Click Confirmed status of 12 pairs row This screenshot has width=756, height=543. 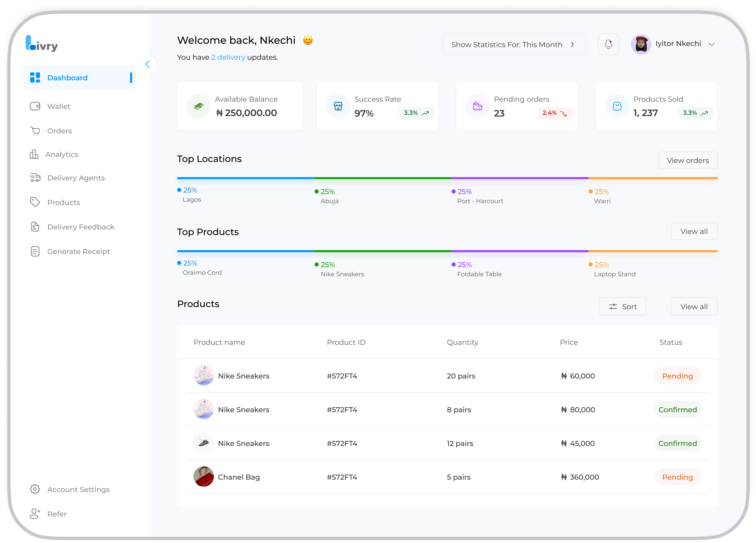(x=678, y=443)
